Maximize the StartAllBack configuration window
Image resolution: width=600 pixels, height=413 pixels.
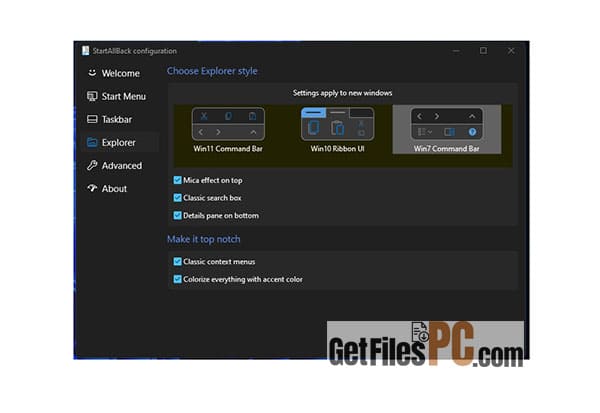coord(484,51)
